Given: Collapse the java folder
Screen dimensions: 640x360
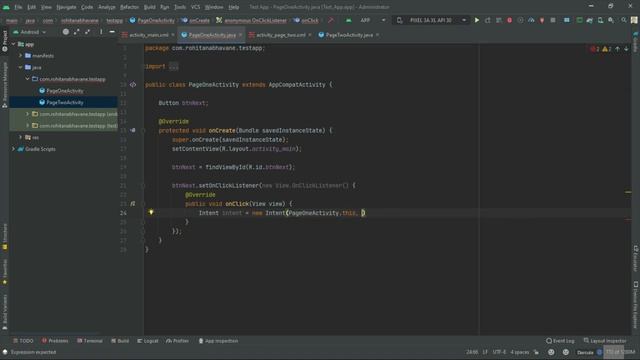Looking at the screenshot, I should (x=20, y=67).
